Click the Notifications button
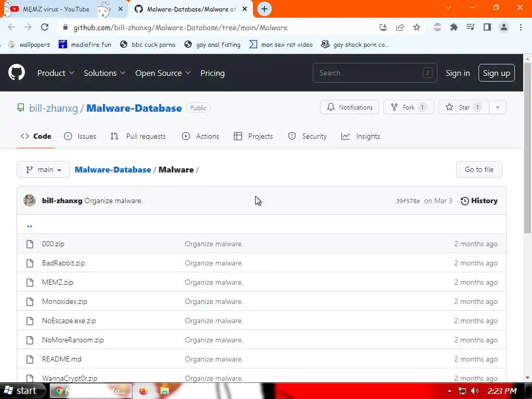Image resolution: width=532 pixels, height=399 pixels. (x=350, y=107)
